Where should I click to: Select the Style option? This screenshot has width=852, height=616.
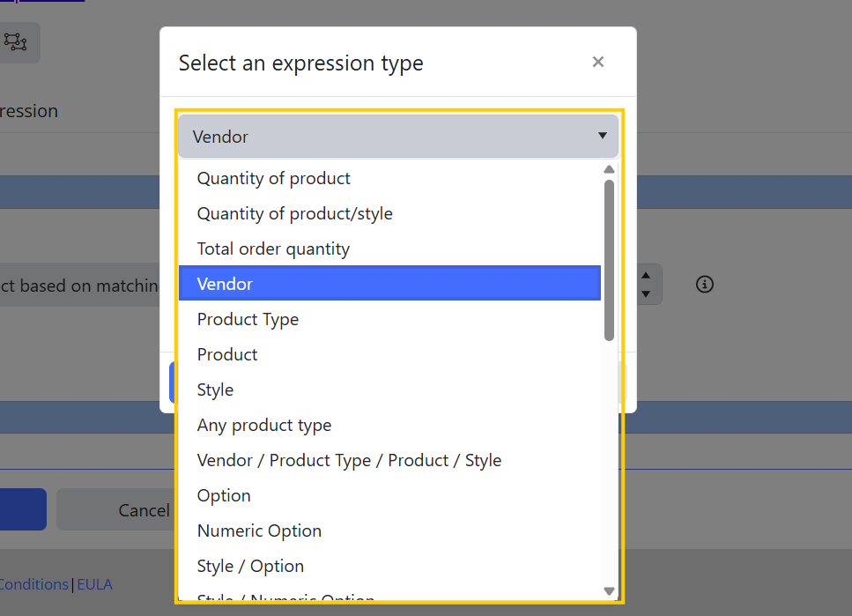pyautogui.click(x=216, y=390)
